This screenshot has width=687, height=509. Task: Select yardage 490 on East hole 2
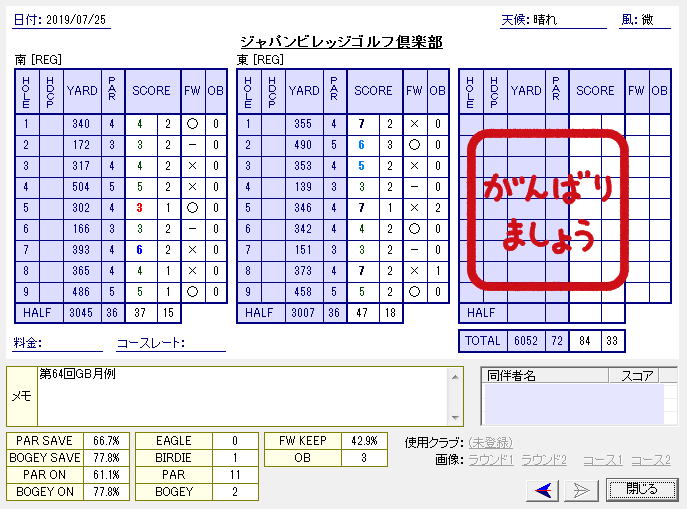(303, 145)
